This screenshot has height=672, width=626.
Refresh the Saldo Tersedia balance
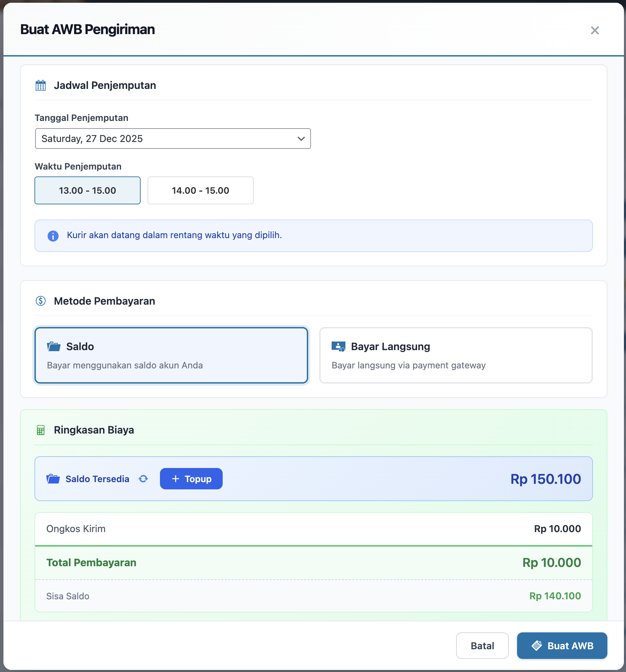pos(143,479)
